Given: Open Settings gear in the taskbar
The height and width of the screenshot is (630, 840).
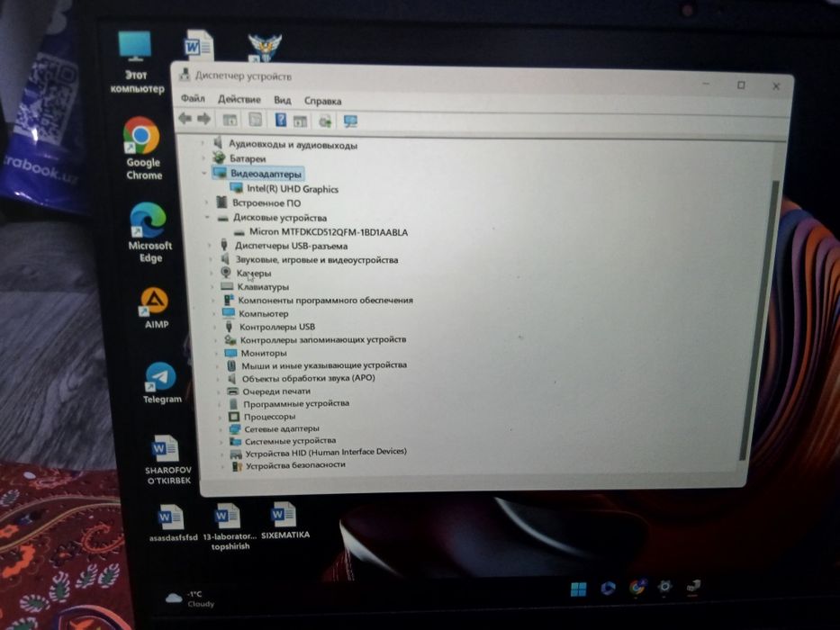Looking at the screenshot, I should tap(664, 587).
